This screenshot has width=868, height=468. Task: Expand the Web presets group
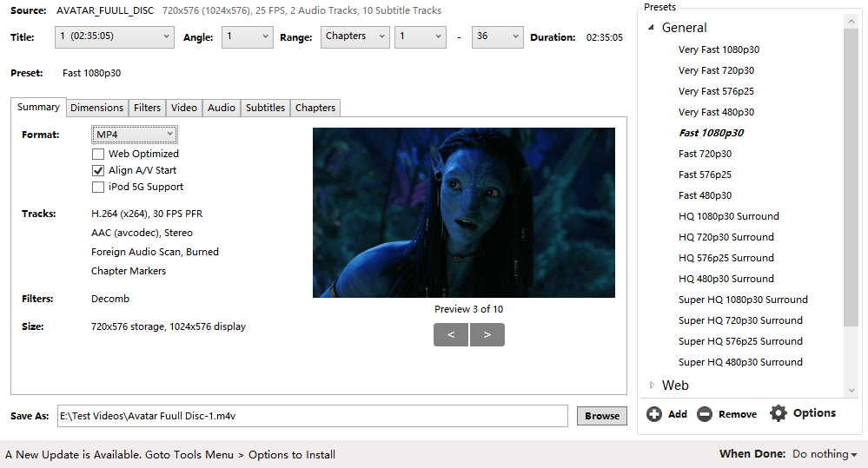[x=652, y=385]
